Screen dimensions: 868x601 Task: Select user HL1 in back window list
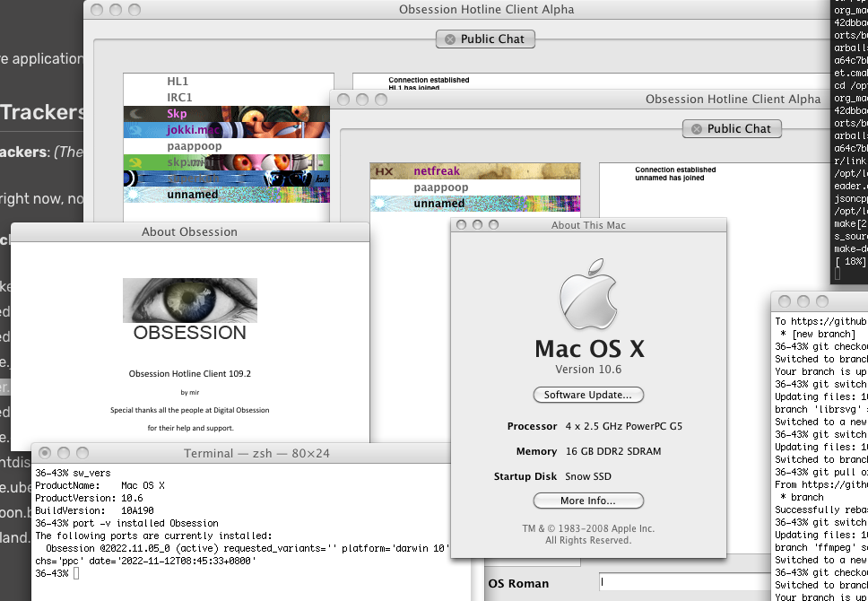(228, 82)
